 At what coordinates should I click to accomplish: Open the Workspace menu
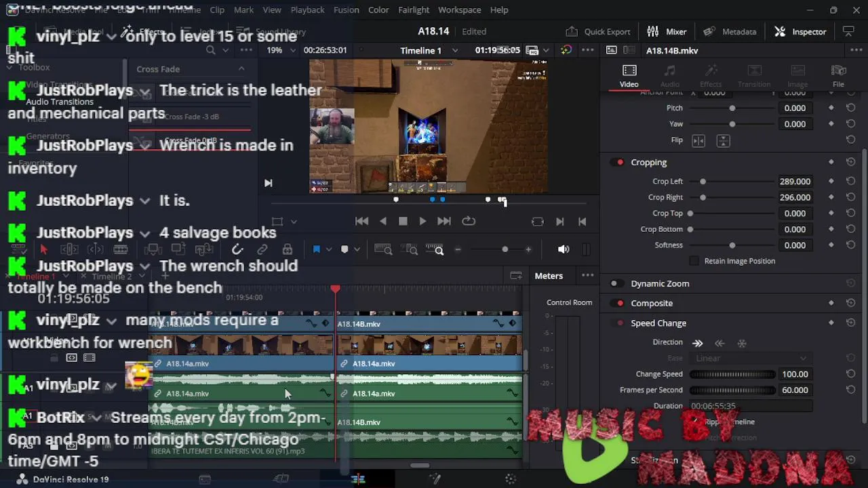[x=459, y=9]
